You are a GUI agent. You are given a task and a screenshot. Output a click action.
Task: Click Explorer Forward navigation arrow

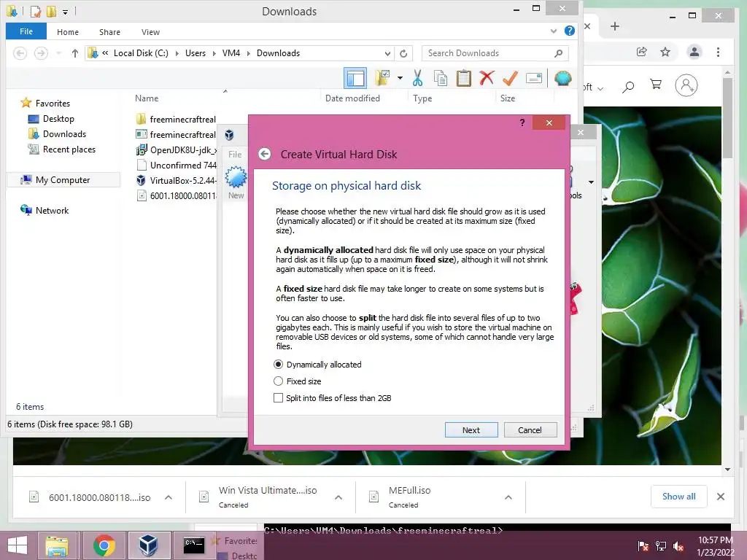[41, 52]
